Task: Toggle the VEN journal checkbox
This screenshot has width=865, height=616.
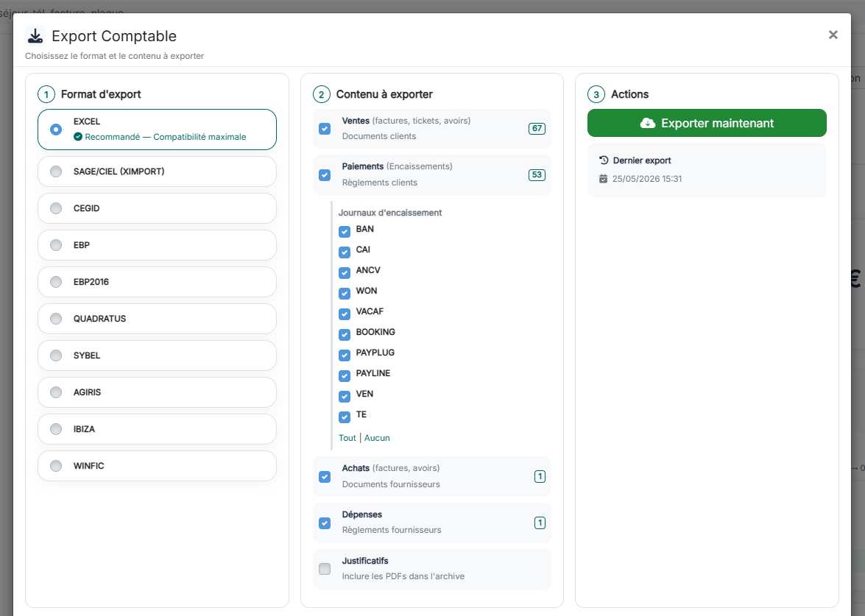Action: [x=345, y=397]
